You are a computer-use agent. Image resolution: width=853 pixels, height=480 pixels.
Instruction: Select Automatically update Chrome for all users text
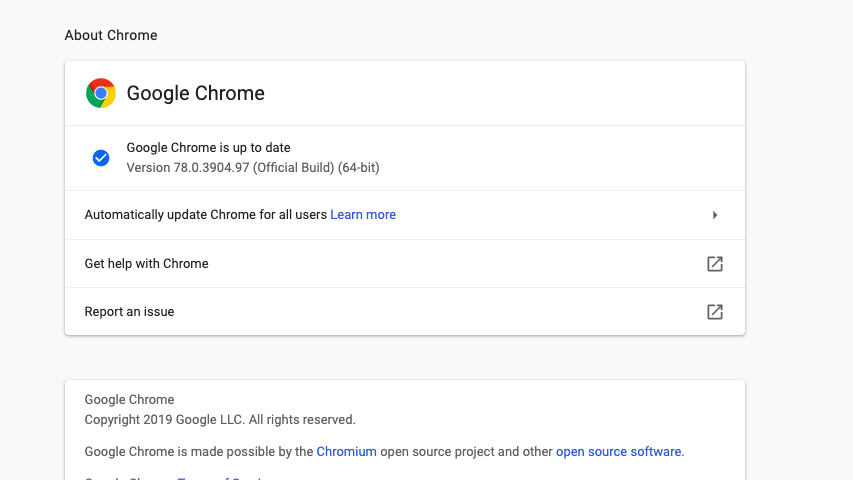206,214
